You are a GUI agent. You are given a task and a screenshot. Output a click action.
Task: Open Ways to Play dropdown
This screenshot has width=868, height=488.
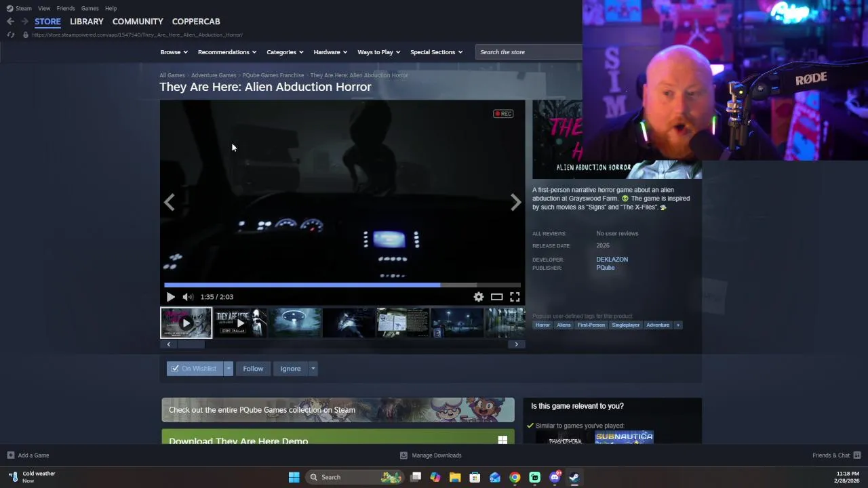(379, 52)
